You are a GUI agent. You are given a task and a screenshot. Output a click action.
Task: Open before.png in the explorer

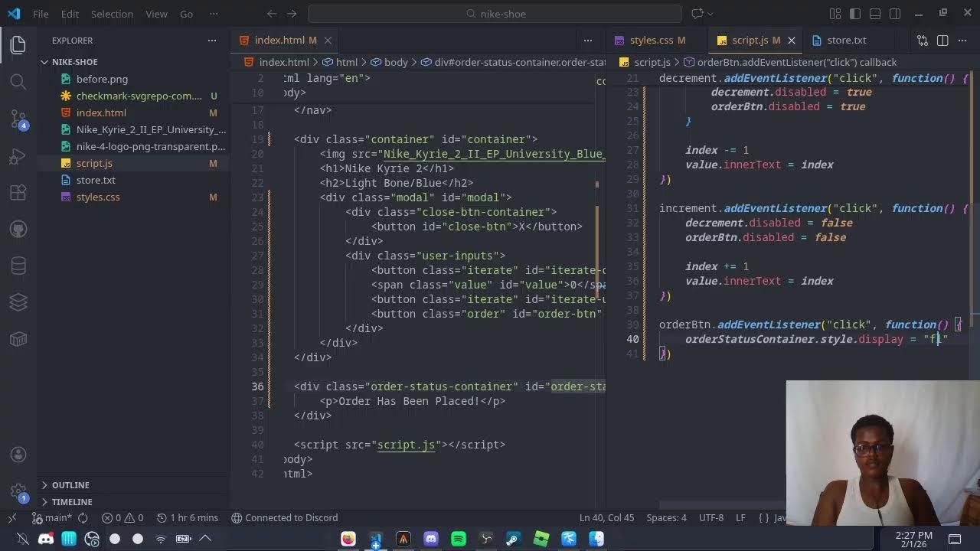pyautogui.click(x=102, y=79)
